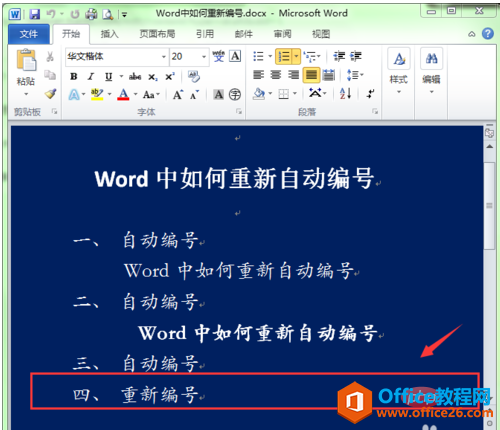Toggle Subscript x₂ button
The height and width of the screenshot is (430, 500).
point(153,77)
